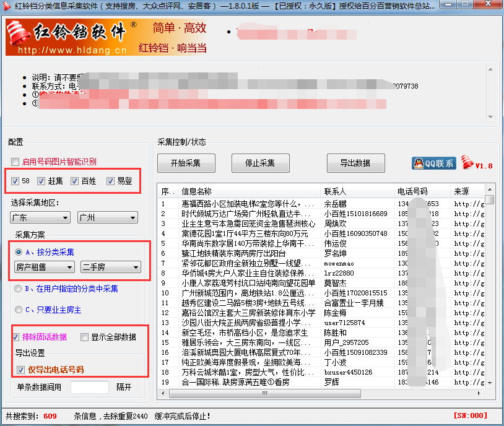This screenshot has width=504, height=426.
Task: Click the QQ联系 penguin button
Action: pyautogui.click(x=434, y=163)
